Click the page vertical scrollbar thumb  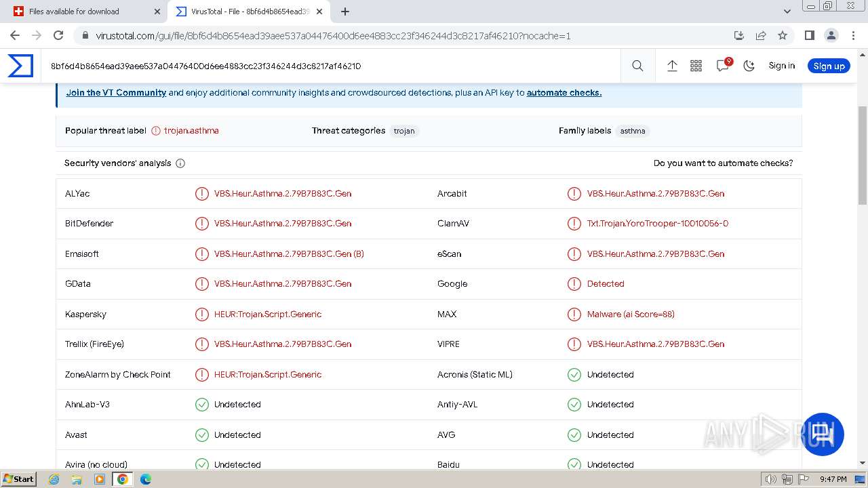863,155
